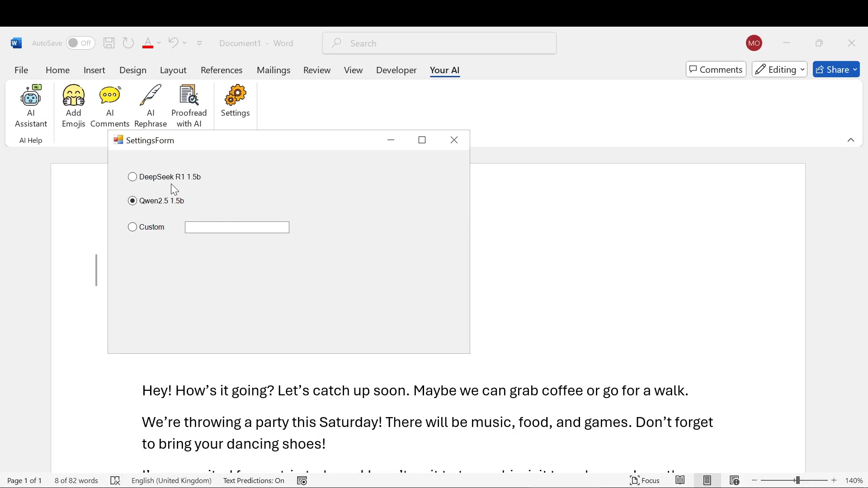Open the AI Comments tool

[110, 106]
